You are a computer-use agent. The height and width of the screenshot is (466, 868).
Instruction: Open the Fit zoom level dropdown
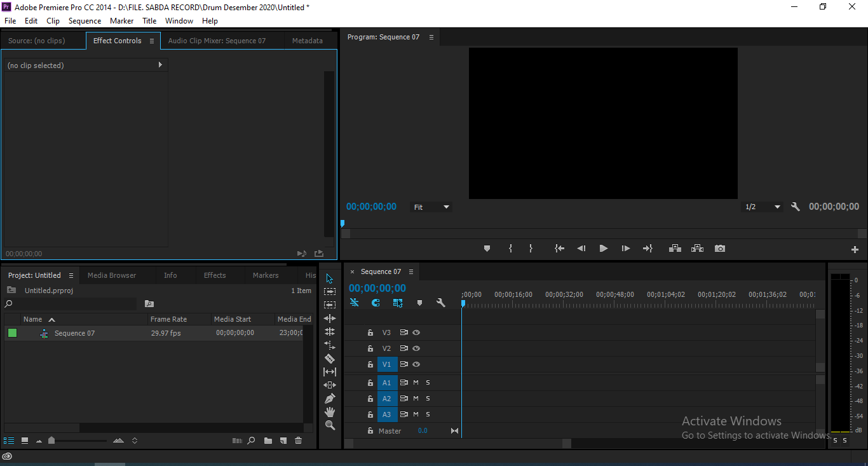pyautogui.click(x=431, y=207)
